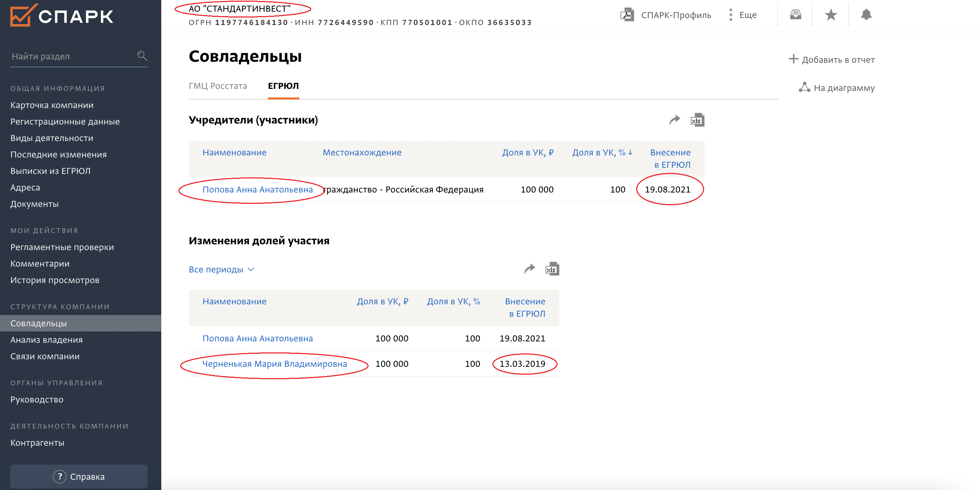Select Совладельцы in sidebar

click(x=81, y=323)
